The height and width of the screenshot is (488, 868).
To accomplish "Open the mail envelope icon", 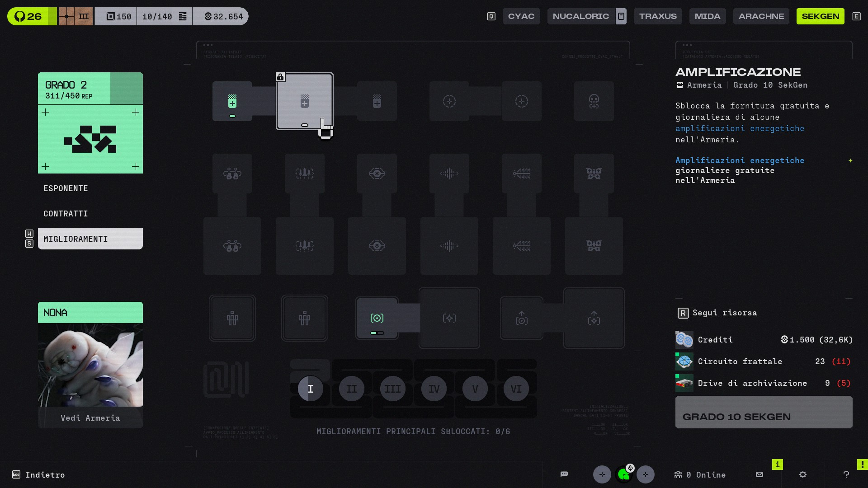I will [759, 474].
